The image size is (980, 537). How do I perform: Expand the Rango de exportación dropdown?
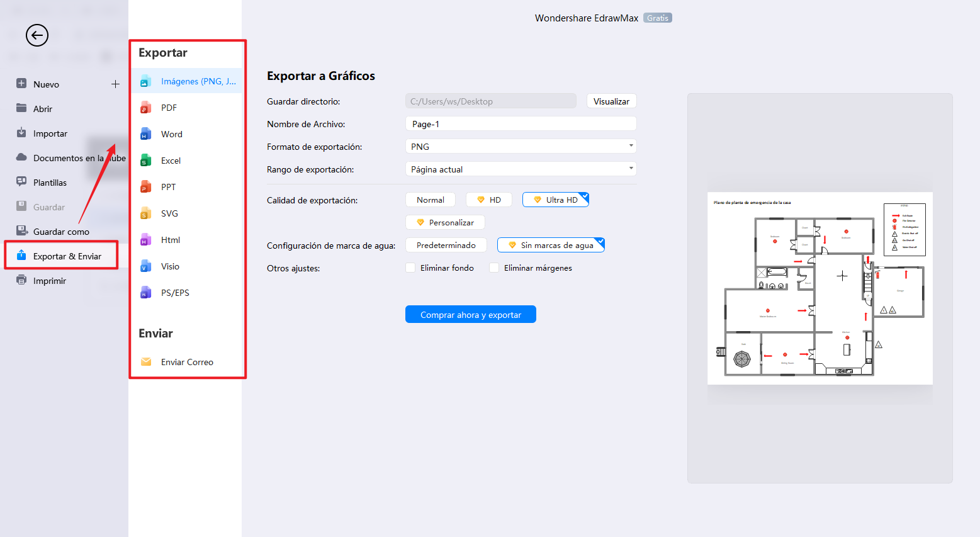click(521, 169)
